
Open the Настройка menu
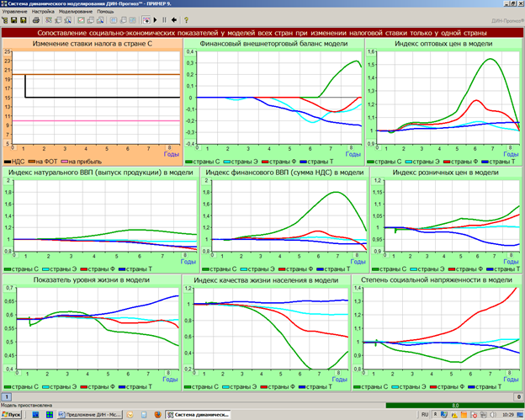(x=44, y=11)
